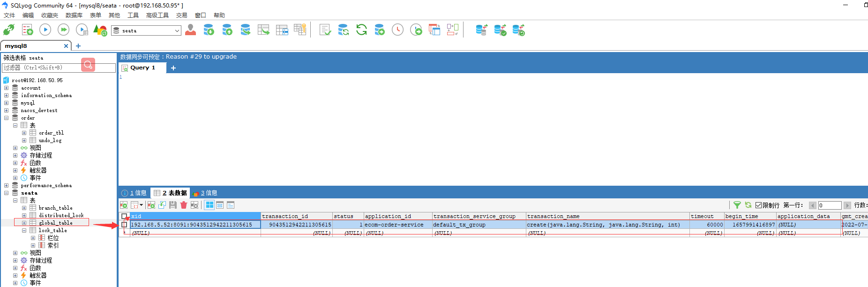Open a new query editor icon

point(27,30)
